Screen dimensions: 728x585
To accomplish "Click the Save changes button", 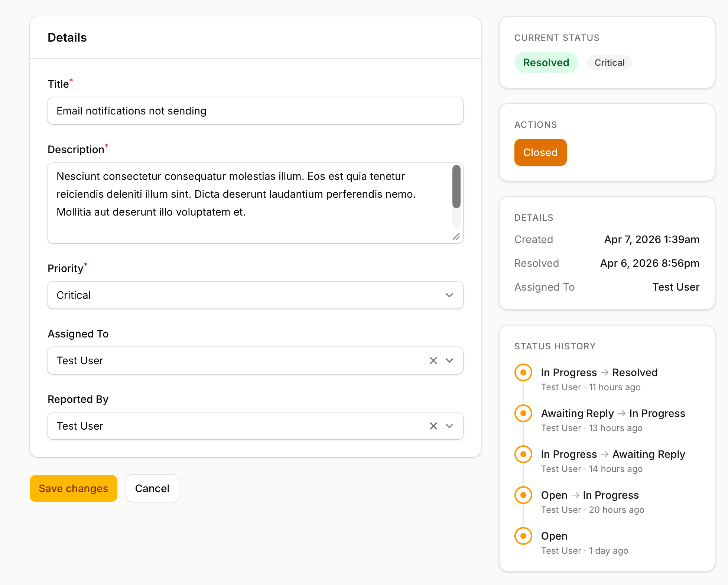I will pyautogui.click(x=74, y=488).
